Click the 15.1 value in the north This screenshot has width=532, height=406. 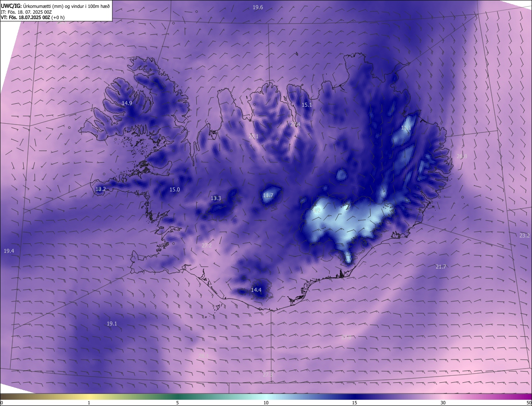click(x=306, y=105)
